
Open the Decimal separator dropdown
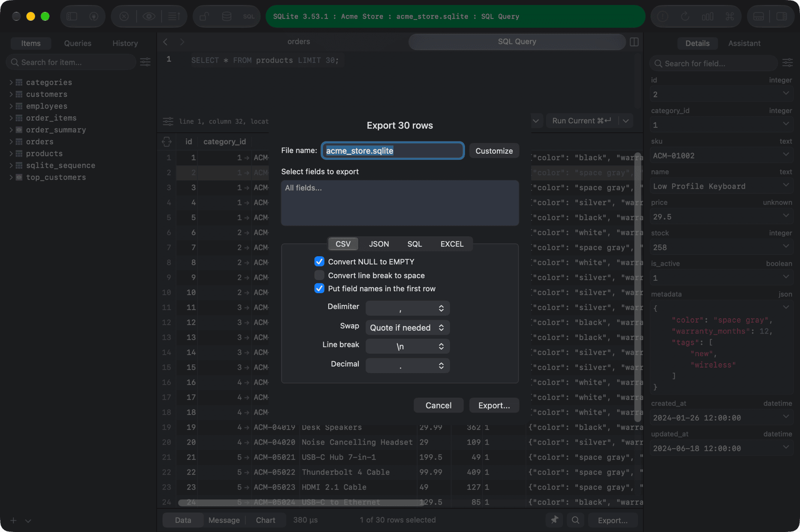[x=407, y=366]
